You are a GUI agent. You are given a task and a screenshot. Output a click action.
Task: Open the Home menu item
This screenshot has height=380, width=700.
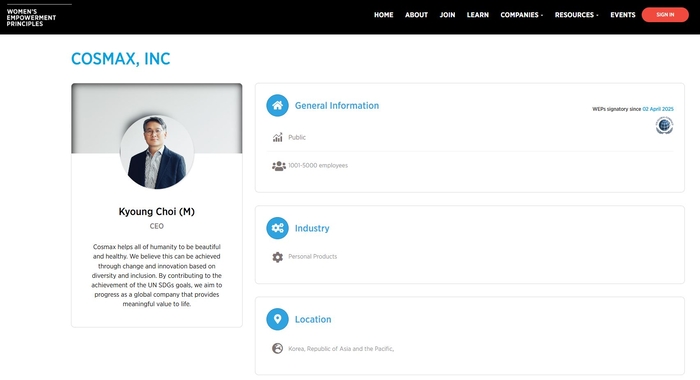tap(383, 15)
